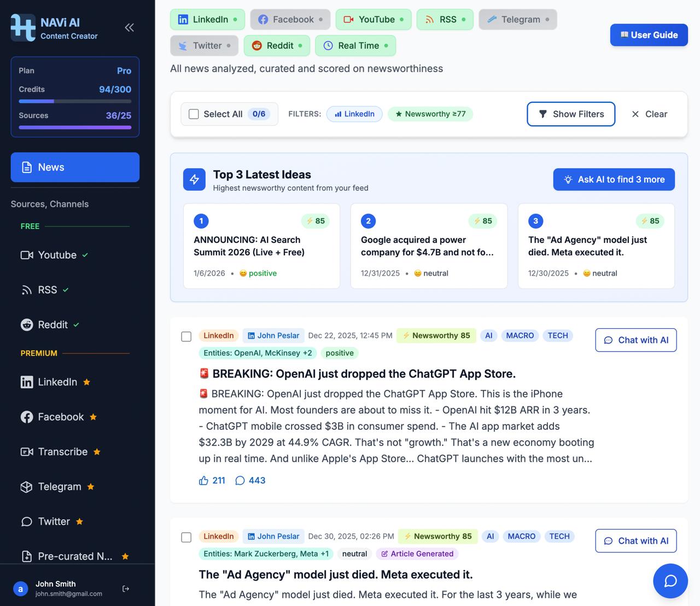
Task: Toggle the RSS source chip at top
Action: pos(445,19)
